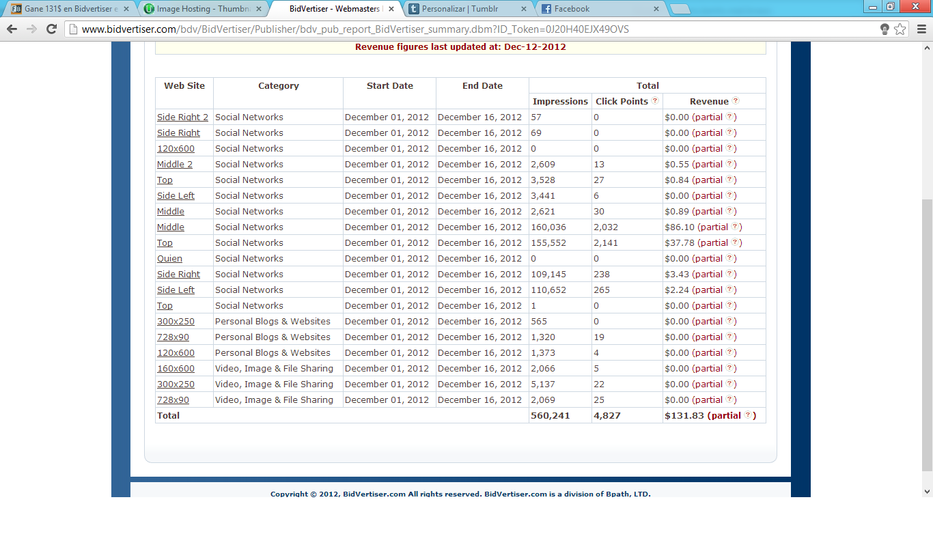Open 120x600 link in Social Networks row

coord(176,149)
